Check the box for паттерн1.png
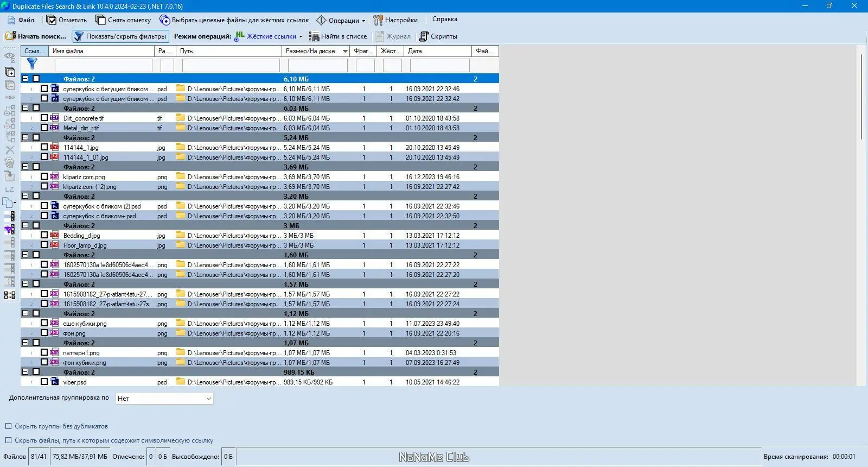Viewport: 868px width, 467px height. click(x=44, y=352)
